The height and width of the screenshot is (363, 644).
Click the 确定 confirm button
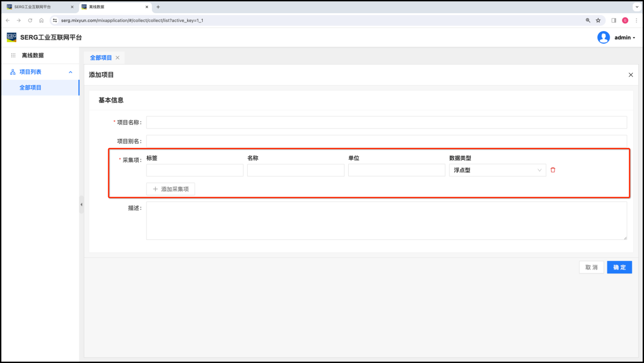[619, 267]
